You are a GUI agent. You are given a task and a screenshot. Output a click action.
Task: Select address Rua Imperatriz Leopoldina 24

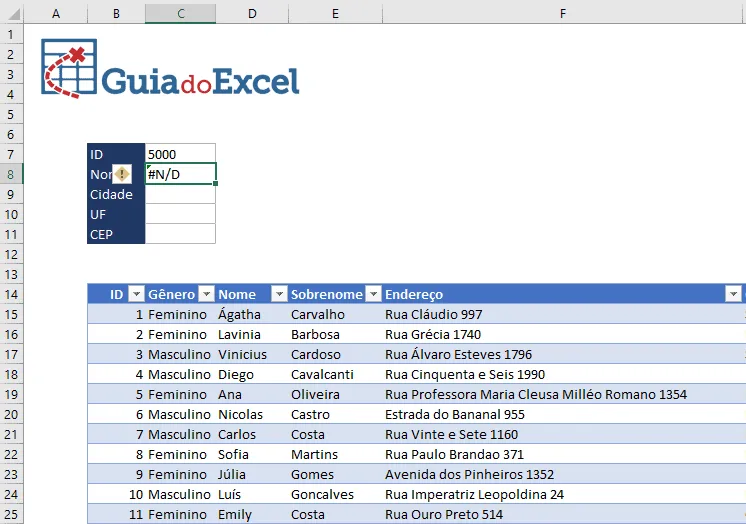pyautogui.click(x=563, y=494)
